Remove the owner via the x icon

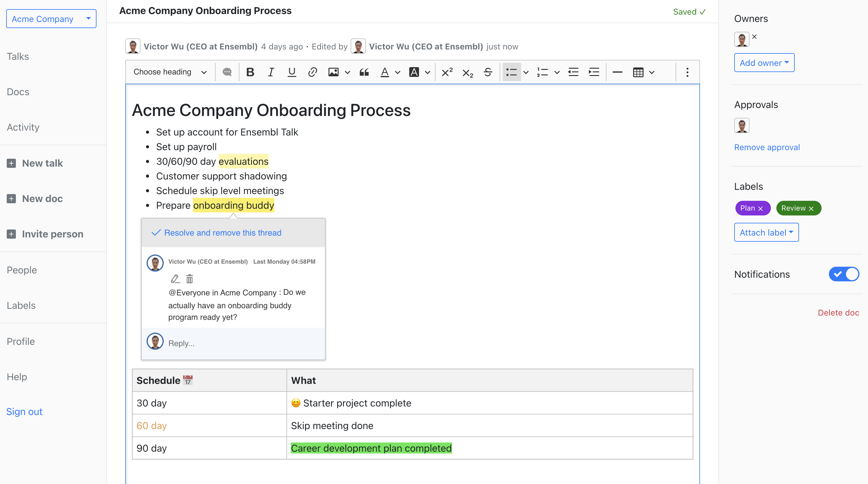(754, 36)
